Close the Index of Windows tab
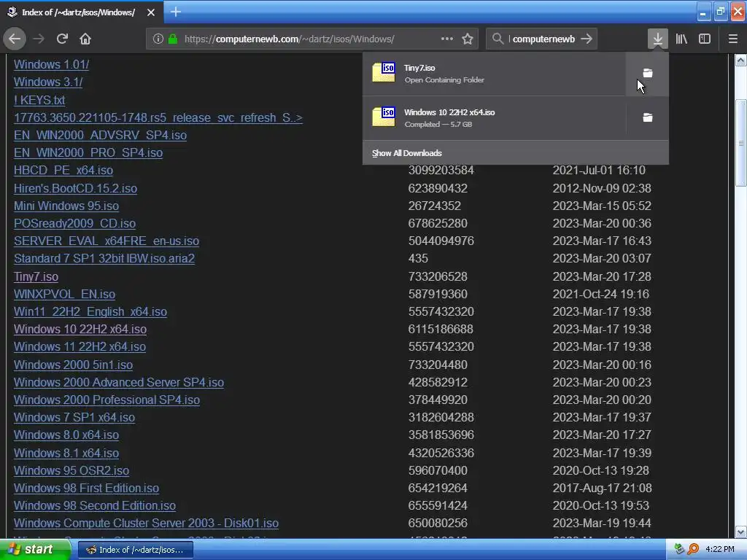 tap(151, 12)
